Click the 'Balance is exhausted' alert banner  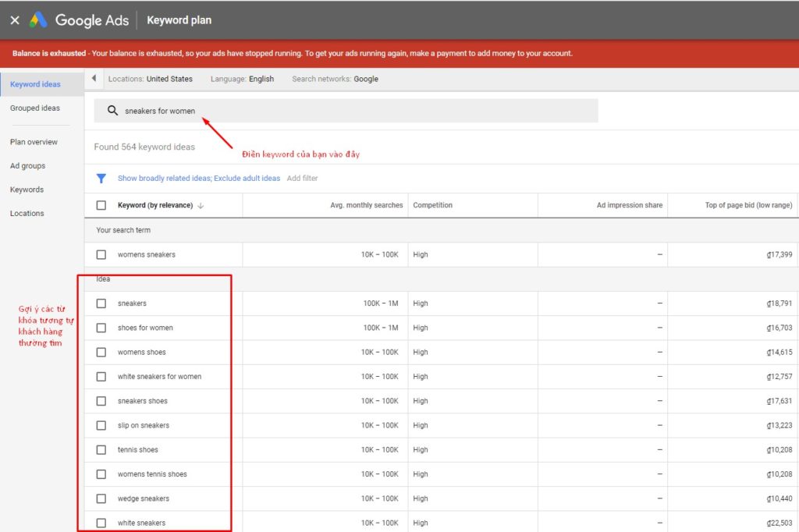pyautogui.click(x=399, y=54)
